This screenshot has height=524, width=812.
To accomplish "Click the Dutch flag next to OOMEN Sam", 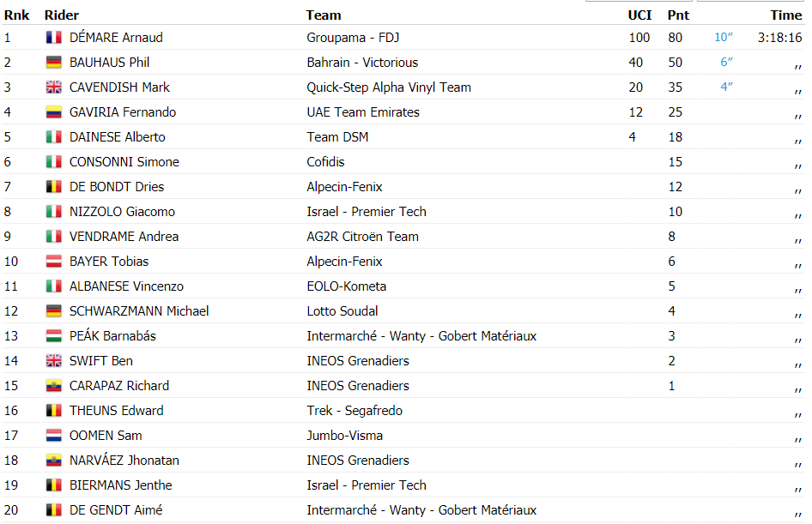I will coord(54,435).
